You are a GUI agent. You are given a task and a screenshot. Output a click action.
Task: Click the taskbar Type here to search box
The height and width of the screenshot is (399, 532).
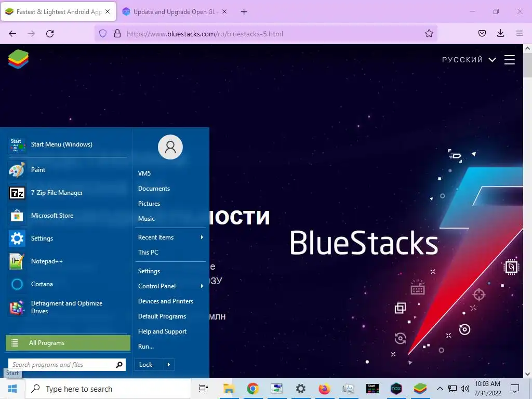pyautogui.click(x=108, y=389)
